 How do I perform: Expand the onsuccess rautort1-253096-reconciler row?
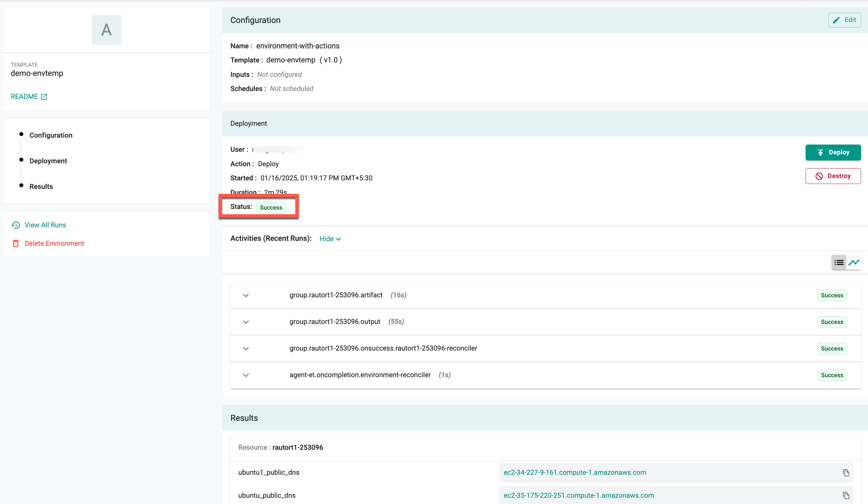point(246,349)
